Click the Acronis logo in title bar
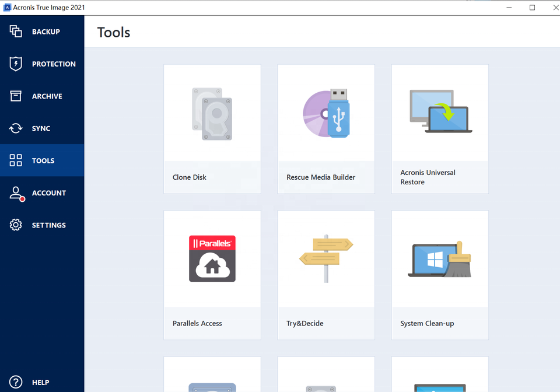The width and height of the screenshot is (560, 392). [x=8, y=8]
